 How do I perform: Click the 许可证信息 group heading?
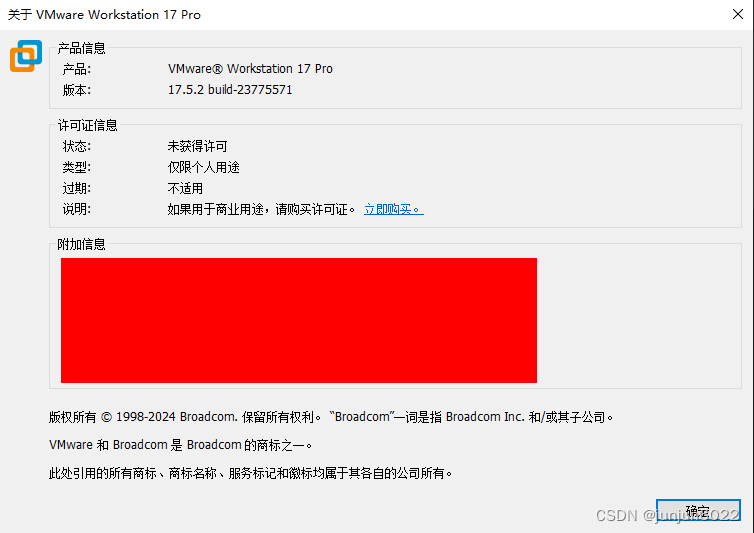click(x=87, y=126)
